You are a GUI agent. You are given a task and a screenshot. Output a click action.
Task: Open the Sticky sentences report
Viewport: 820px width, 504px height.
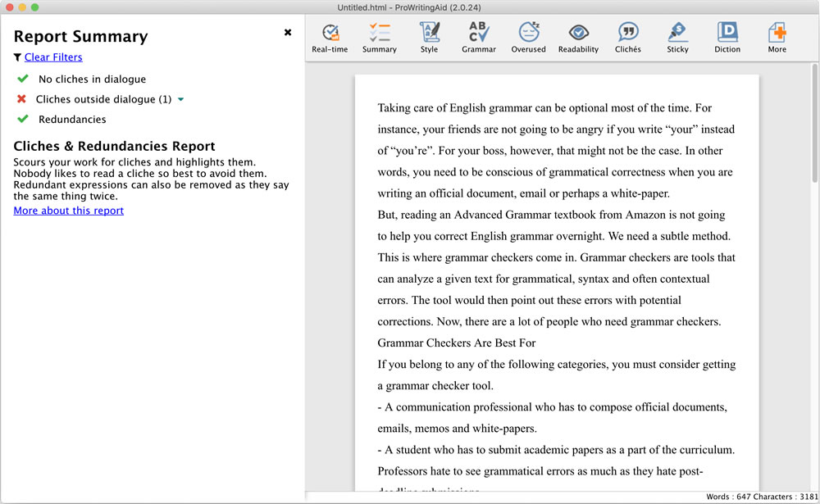[x=677, y=39]
